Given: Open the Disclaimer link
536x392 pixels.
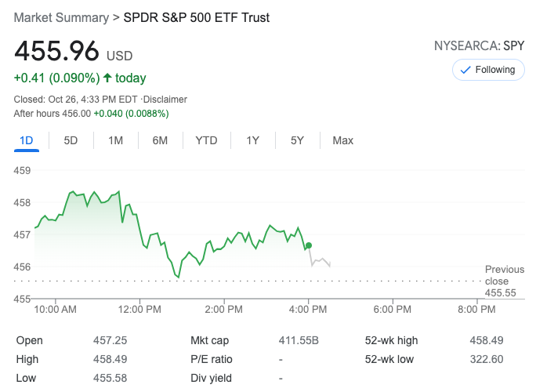Looking at the screenshot, I should (x=165, y=100).
